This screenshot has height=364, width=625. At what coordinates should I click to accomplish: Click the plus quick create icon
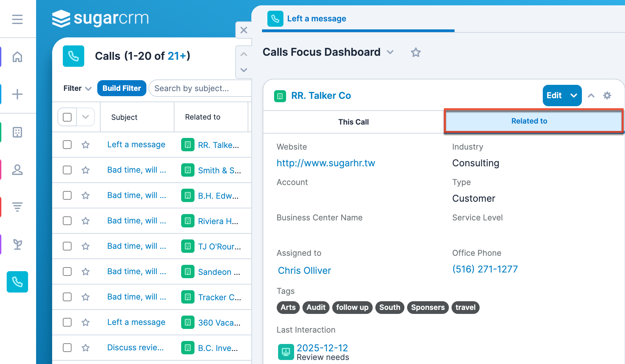pyautogui.click(x=17, y=94)
